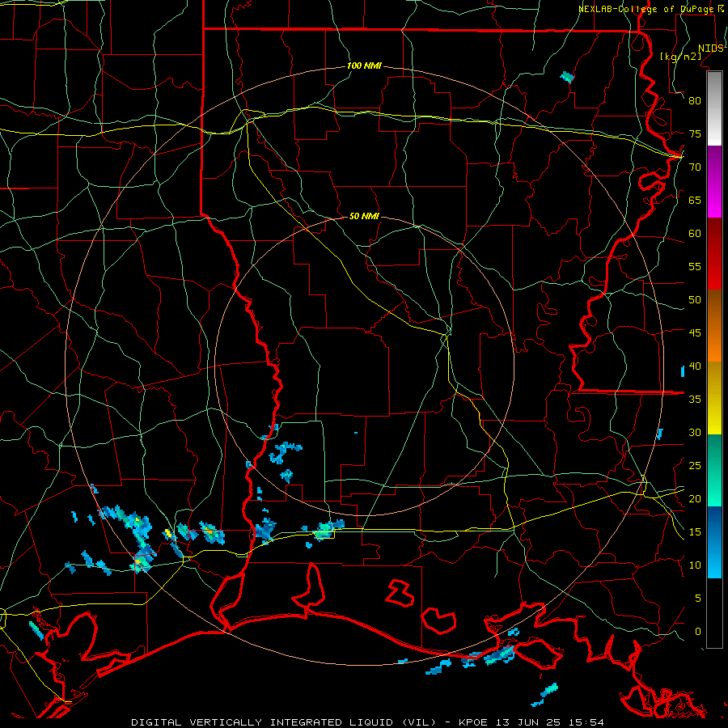
Task: Click the 55 value on the scale
Action: coord(695,266)
